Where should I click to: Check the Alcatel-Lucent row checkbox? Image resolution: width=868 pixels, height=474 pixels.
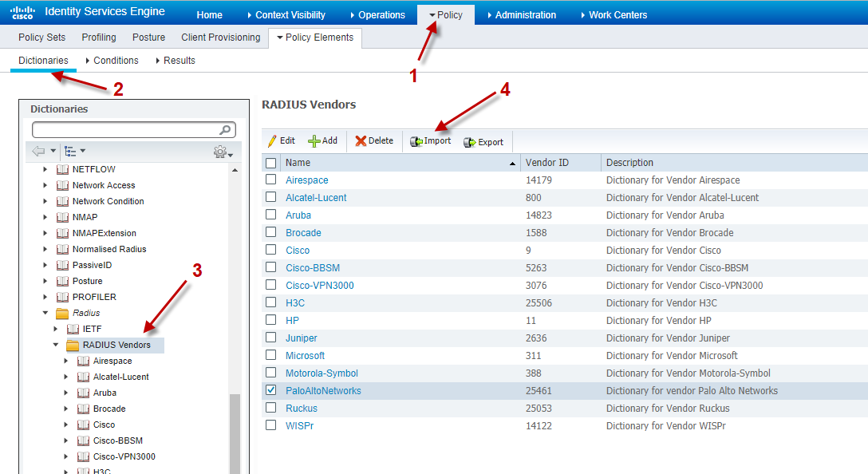click(x=270, y=197)
